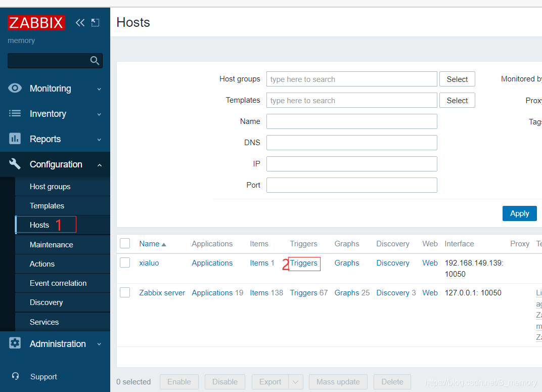Expand the Monitoring menu

(x=55, y=89)
